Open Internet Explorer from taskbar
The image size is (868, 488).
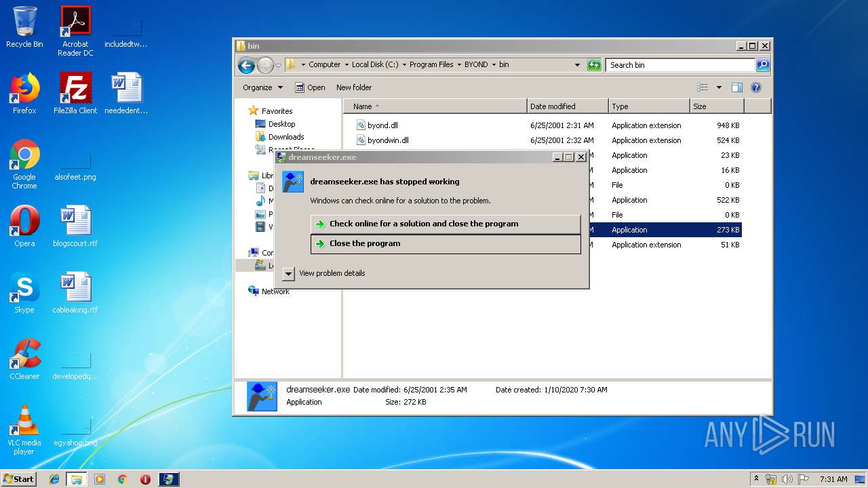(54, 479)
